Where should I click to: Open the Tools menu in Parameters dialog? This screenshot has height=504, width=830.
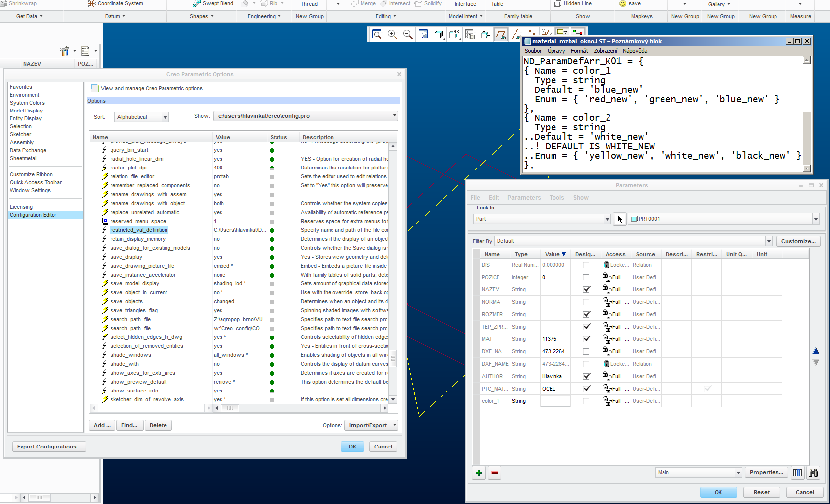click(557, 198)
